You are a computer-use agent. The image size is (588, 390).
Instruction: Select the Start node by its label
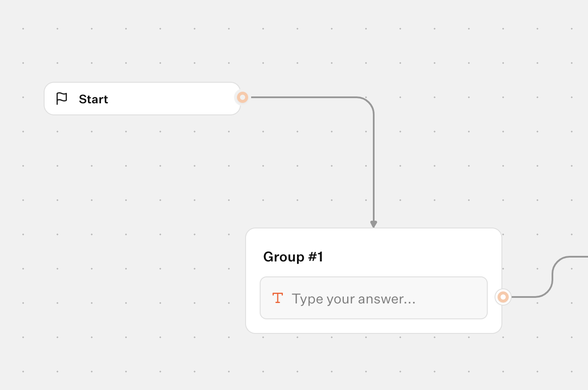(93, 99)
